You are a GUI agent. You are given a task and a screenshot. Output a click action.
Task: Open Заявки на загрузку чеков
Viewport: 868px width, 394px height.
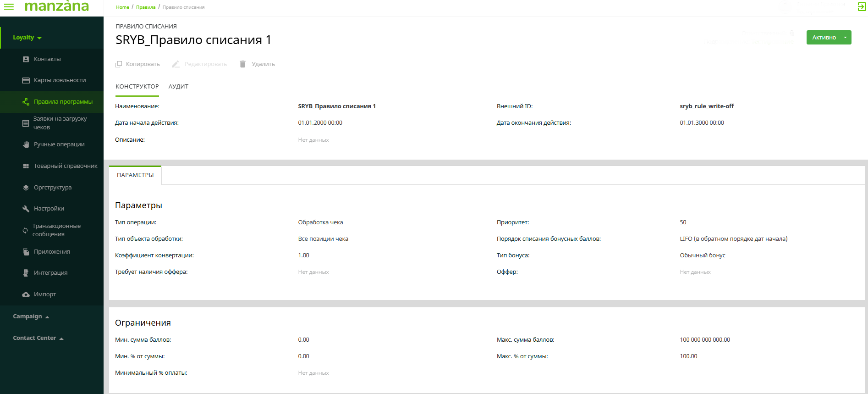coord(60,123)
